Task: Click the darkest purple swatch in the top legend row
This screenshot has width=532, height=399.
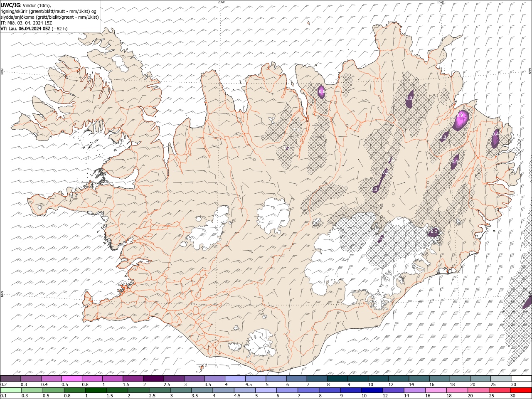Action: (x=153, y=379)
